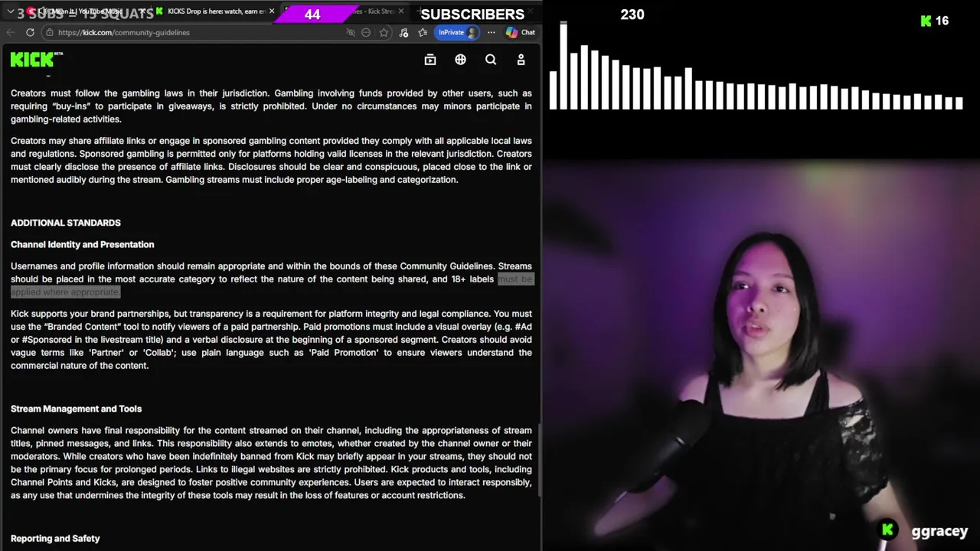This screenshot has height=551, width=980.
Task: Close the Kick Stream guidelines tab
Action: (400, 11)
